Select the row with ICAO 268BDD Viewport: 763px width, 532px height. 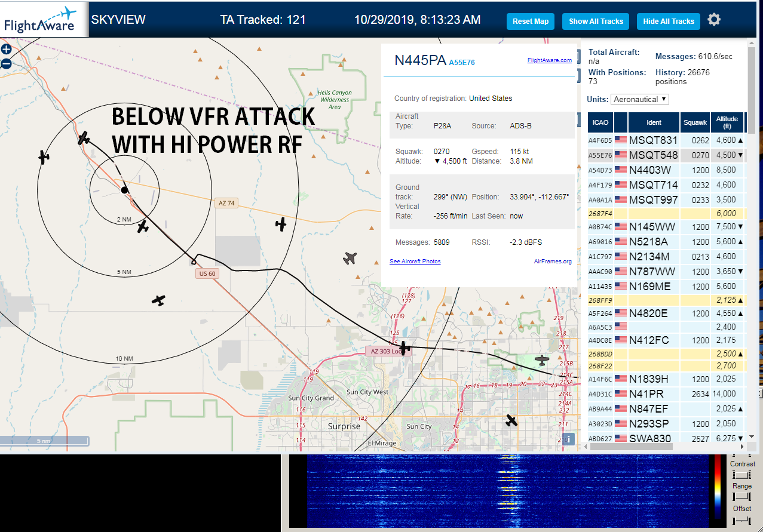tap(666, 353)
